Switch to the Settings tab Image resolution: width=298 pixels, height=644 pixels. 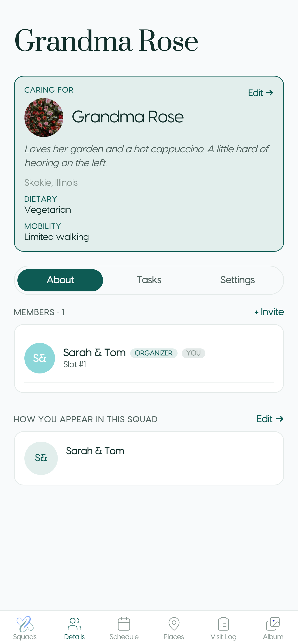[x=237, y=280]
